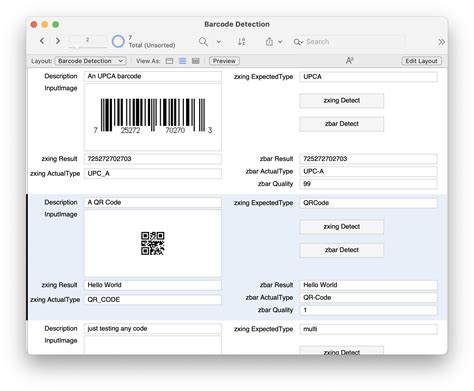Adjust the record navigation slider
The width and height of the screenshot is (474, 391).
click(x=77, y=47)
